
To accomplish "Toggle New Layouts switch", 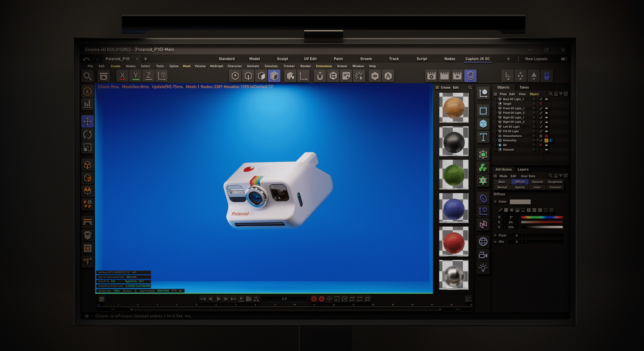I will (x=564, y=59).
